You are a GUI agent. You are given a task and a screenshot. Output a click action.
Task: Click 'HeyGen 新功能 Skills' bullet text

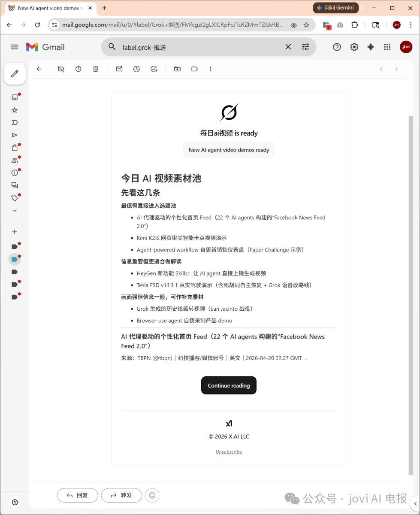point(201,273)
